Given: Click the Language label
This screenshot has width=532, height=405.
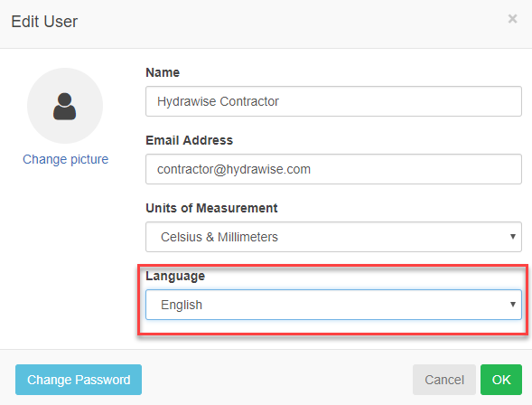Looking at the screenshot, I should coord(175,277).
